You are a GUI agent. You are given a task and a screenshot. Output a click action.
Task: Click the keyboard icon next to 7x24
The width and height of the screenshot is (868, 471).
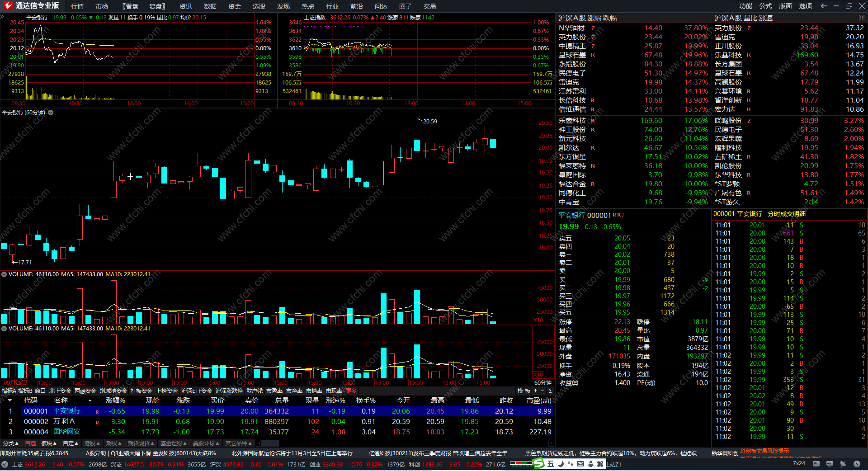[x=816, y=464]
